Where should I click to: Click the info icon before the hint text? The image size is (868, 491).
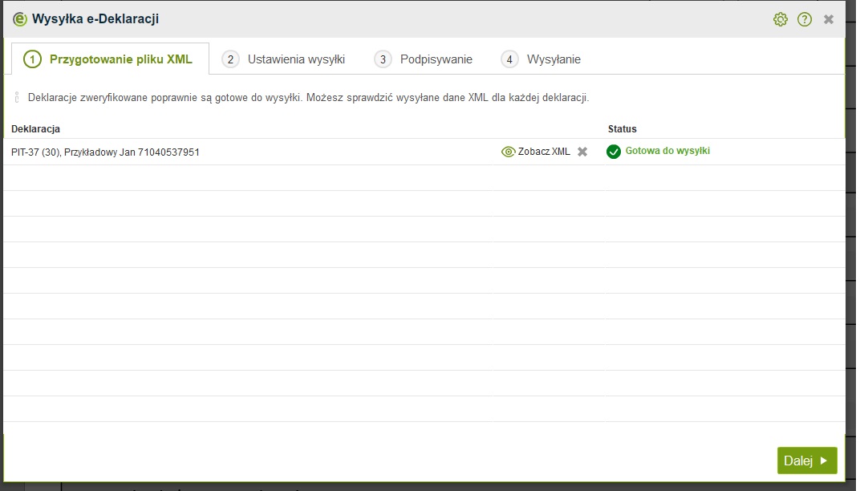coord(17,98)
